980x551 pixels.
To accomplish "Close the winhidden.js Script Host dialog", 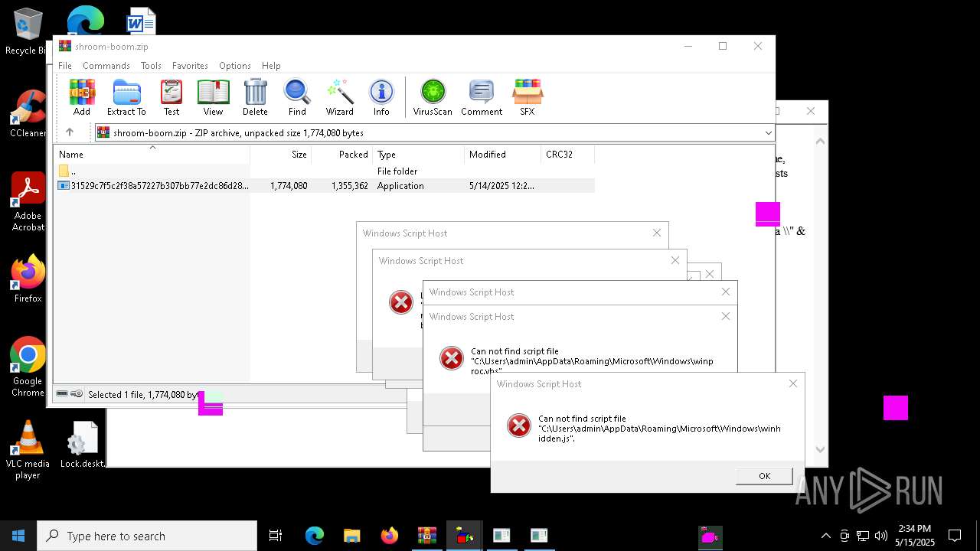I will pos(793,383).
